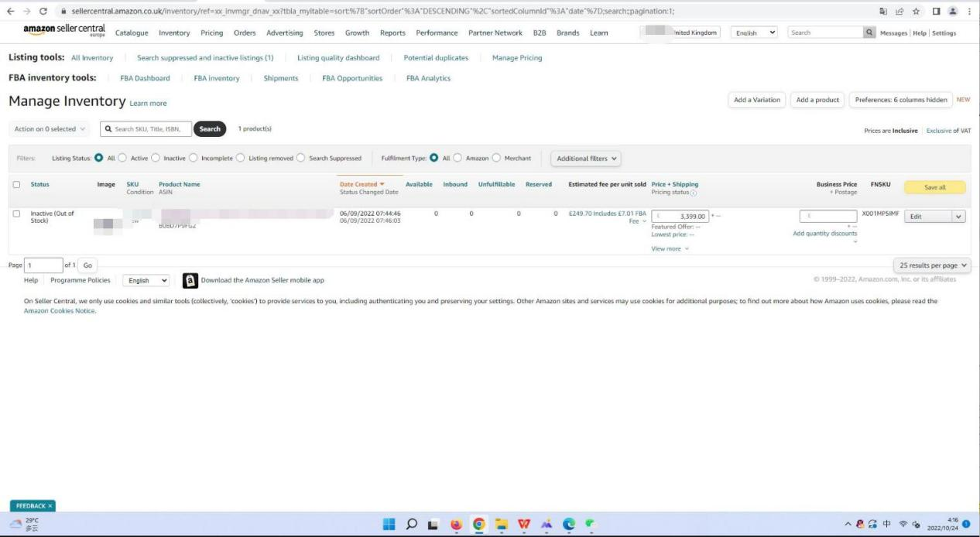Tick the select-all checkbox in table header

click(x=16, y=185)
